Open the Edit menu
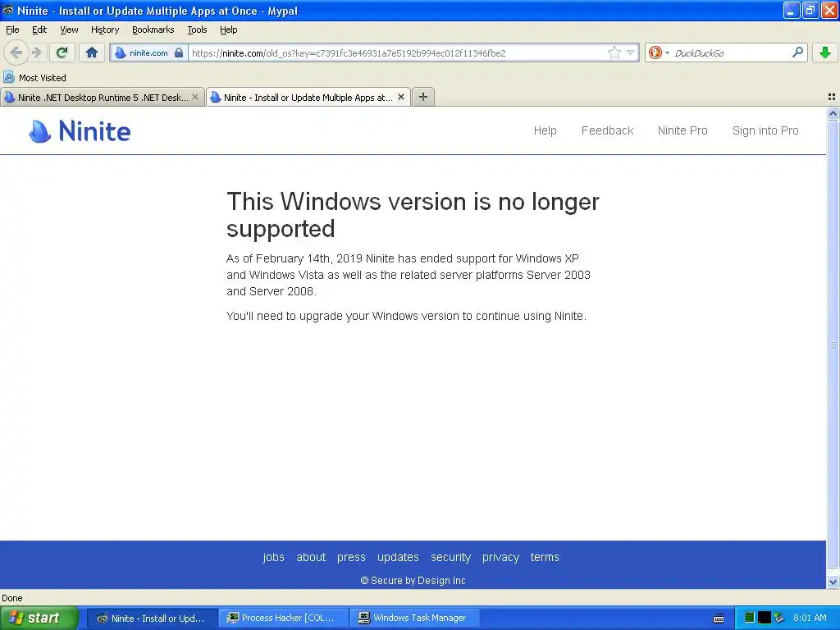The height and width of the screenshot is (630, 840). pyautogui.click(x=39, y=30)
